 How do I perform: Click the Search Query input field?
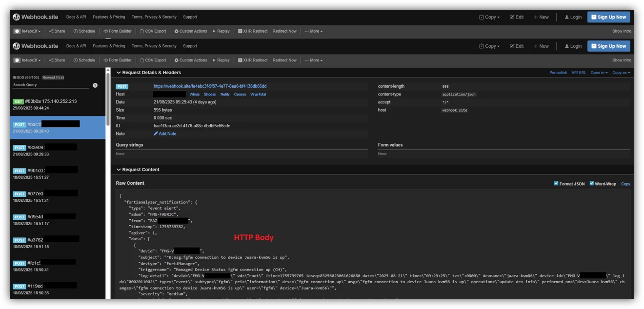pos(51,85)
